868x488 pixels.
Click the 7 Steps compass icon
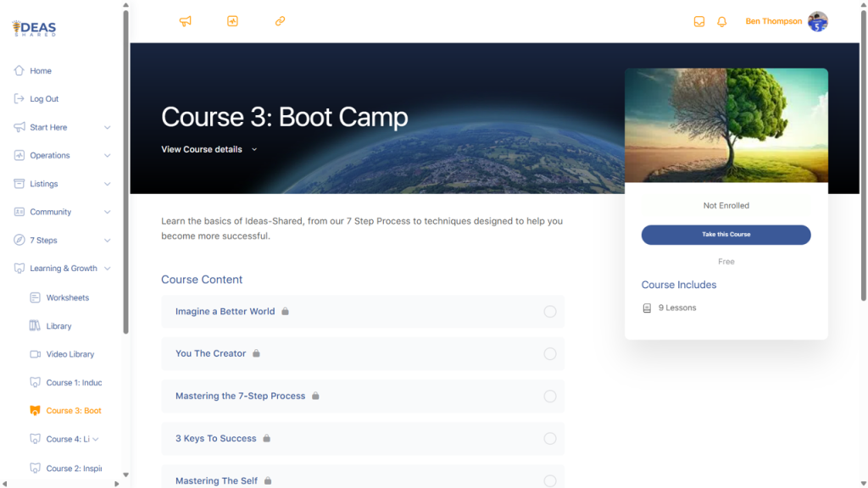point(19,240)
